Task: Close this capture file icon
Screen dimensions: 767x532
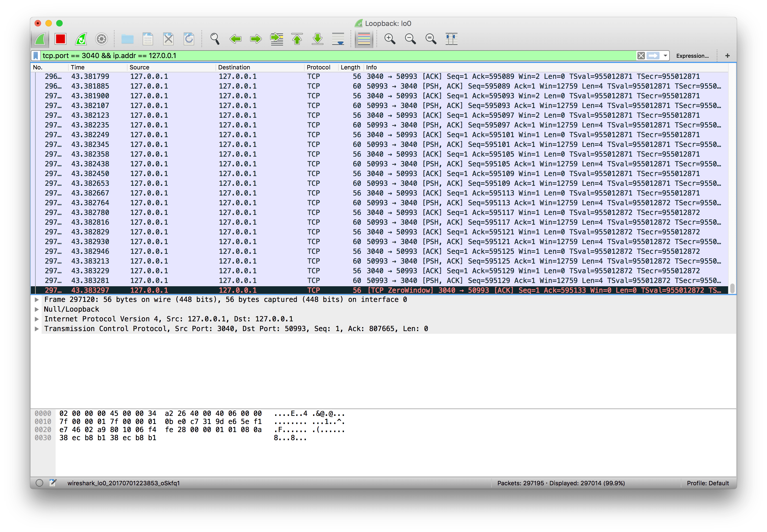Action: (168, 39)
